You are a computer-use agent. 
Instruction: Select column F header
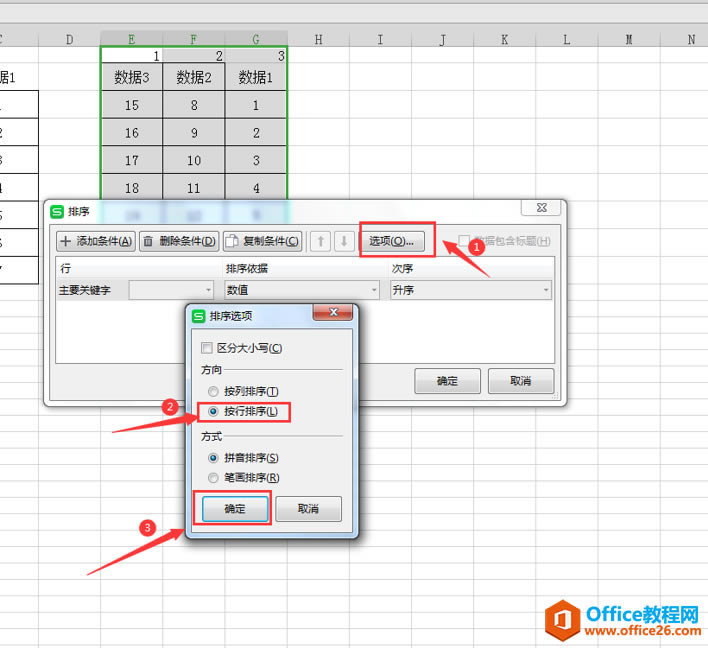click(194, 39)
